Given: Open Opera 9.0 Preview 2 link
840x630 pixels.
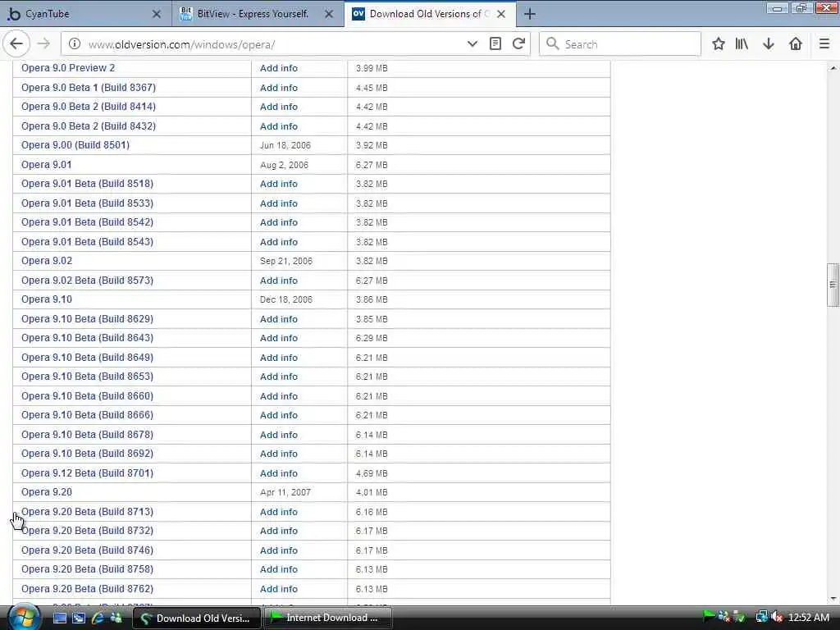Looking at the screenshot, I should tap(68, 68).
